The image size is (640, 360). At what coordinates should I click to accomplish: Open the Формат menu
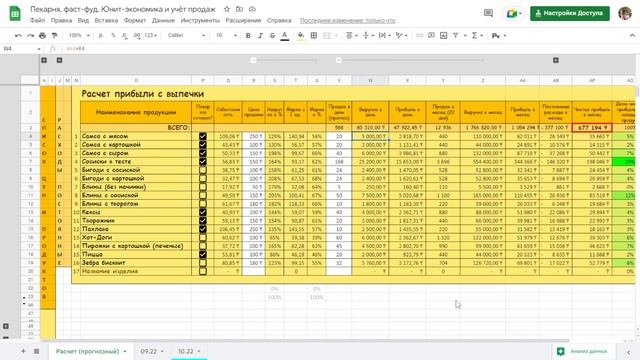(x=135, y=20)
